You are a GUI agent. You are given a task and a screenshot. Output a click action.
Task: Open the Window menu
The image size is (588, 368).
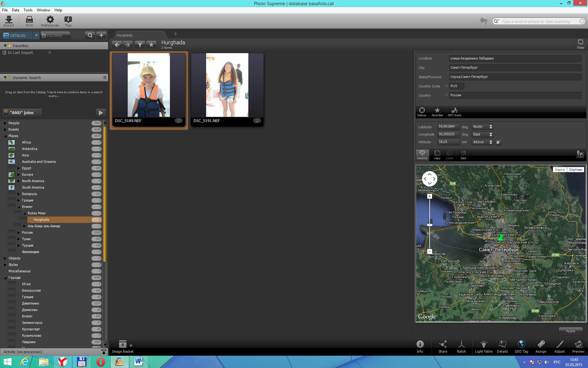tap(43, 10)
